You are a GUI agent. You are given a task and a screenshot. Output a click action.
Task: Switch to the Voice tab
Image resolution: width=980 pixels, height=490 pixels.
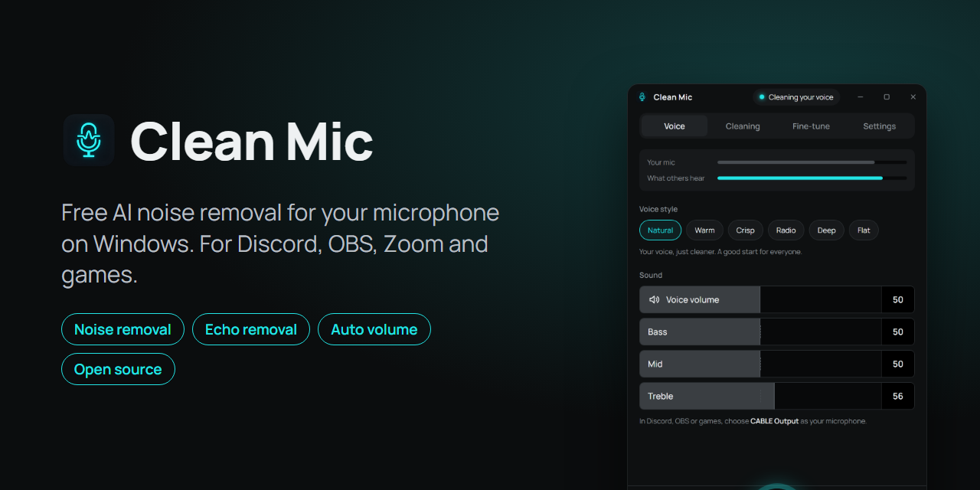tap(675, 126)
